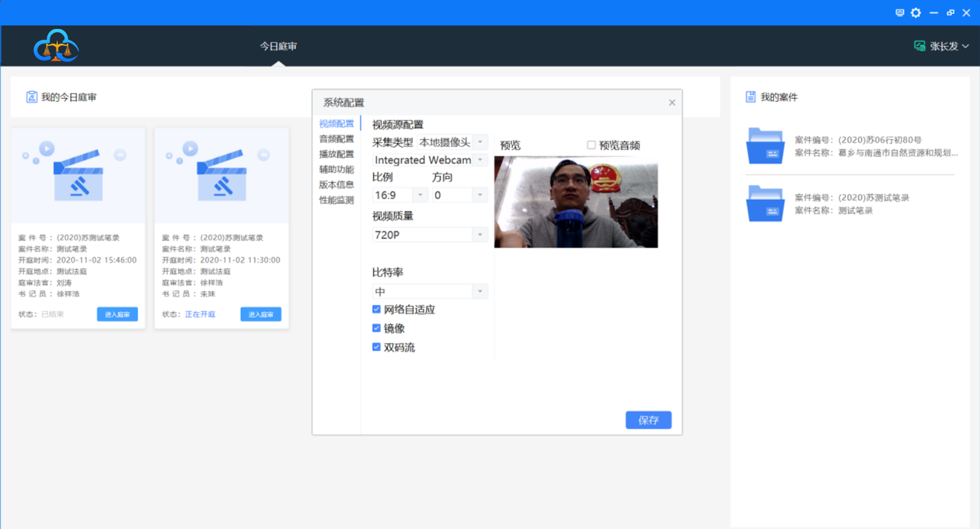
Task: Open the 视频质量 720P dropdown
Action: [x=430, y=235]
